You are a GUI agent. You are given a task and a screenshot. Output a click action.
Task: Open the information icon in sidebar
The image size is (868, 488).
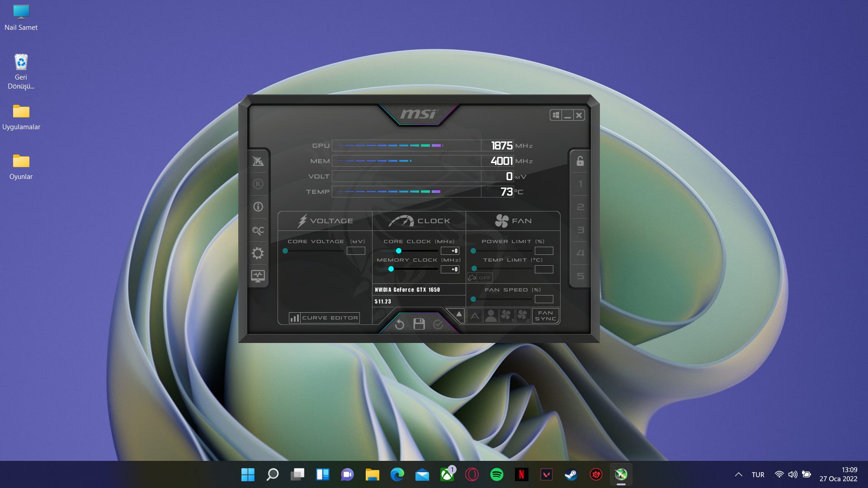click(x=258, y=207)
